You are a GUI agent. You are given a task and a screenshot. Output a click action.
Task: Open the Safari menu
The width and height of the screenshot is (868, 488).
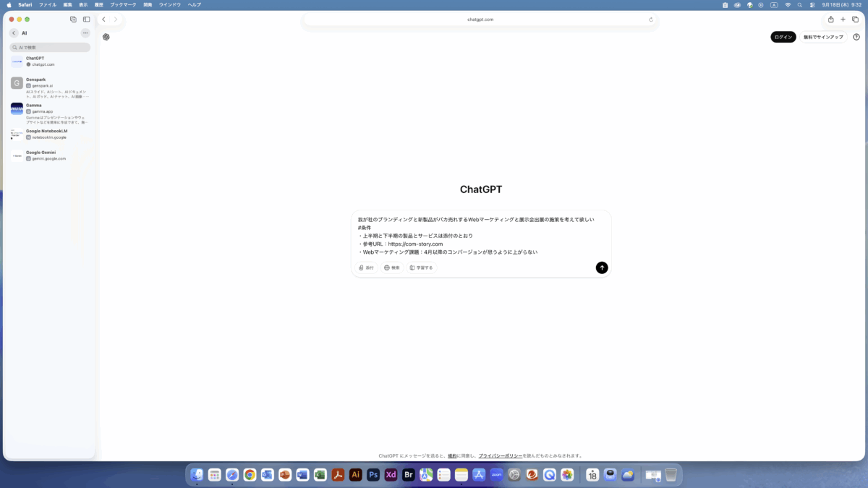(25, 4)
